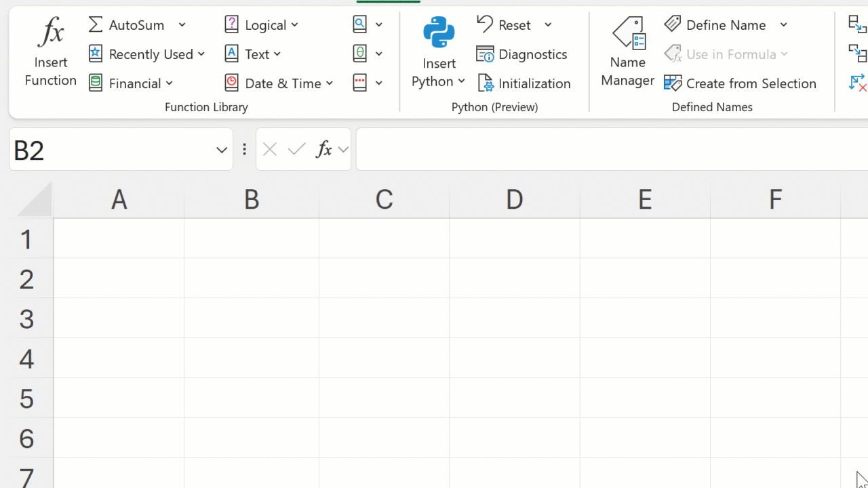This screenshot has width=868, height=488.
Task: Click the Lookup & Reference functions icon
Action: point(360,25)
